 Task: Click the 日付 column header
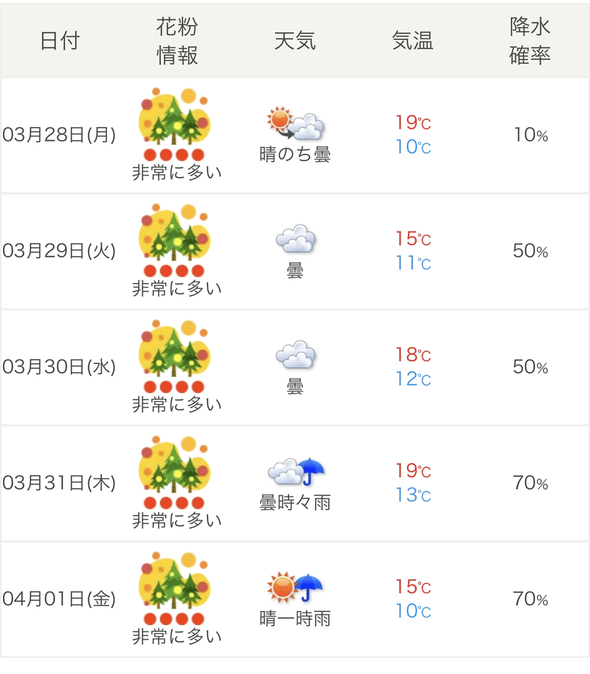pyautogui.click(x=60, y=41)
